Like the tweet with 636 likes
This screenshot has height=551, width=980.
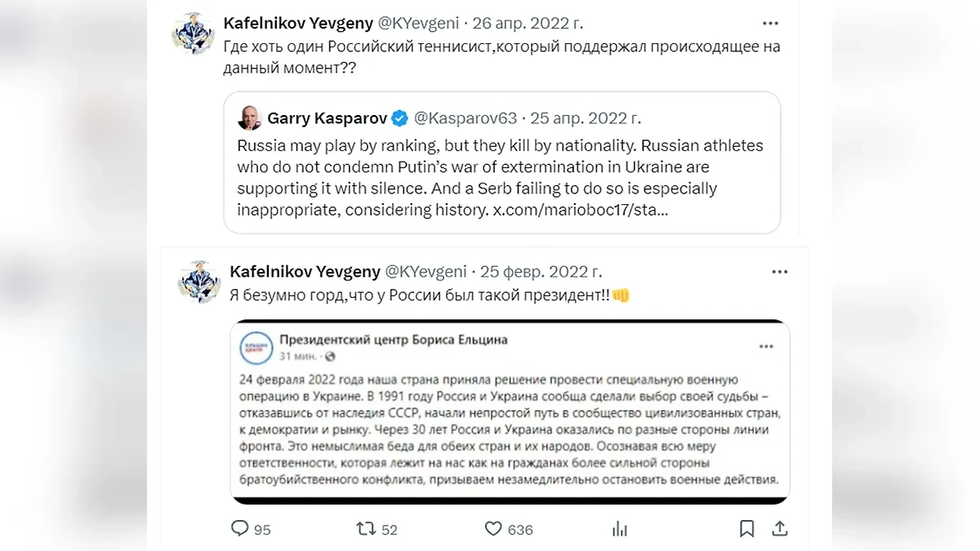click(493, 529)
